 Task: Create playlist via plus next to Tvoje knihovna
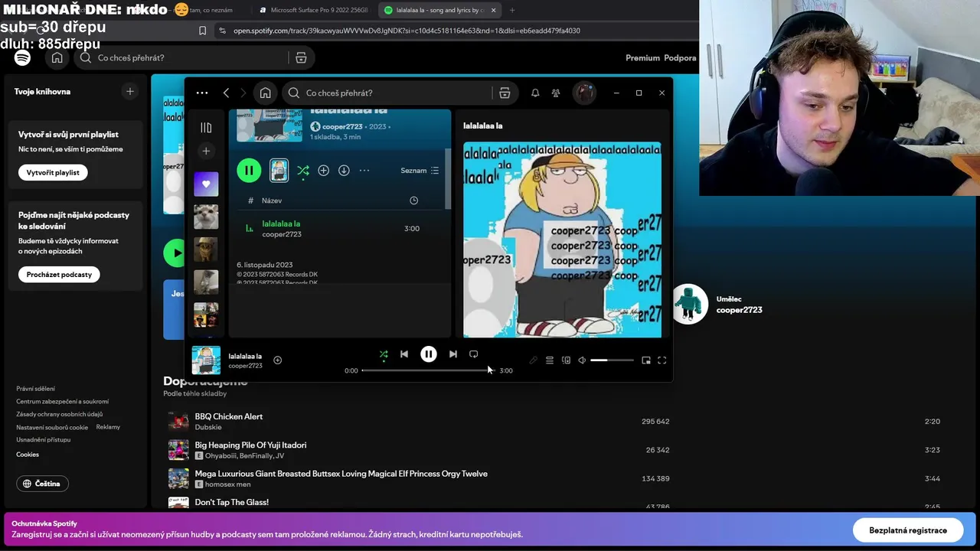click(129, 92)
